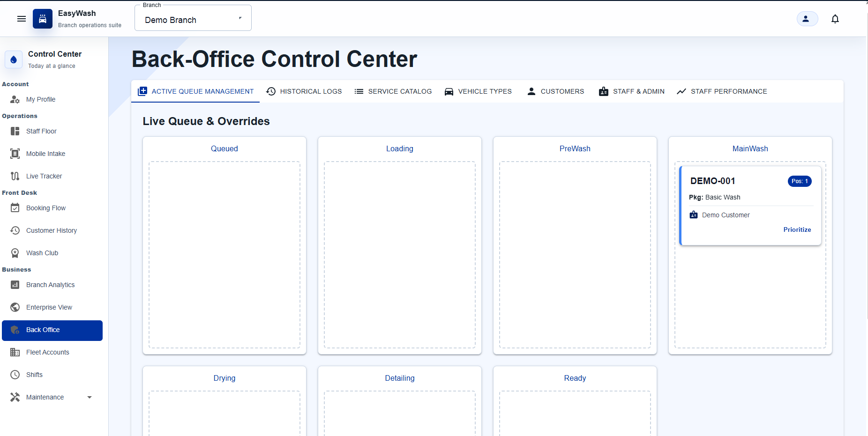Expand the Maintenance submenu arrow
This screenshot has height=436, width=868.
90,397
